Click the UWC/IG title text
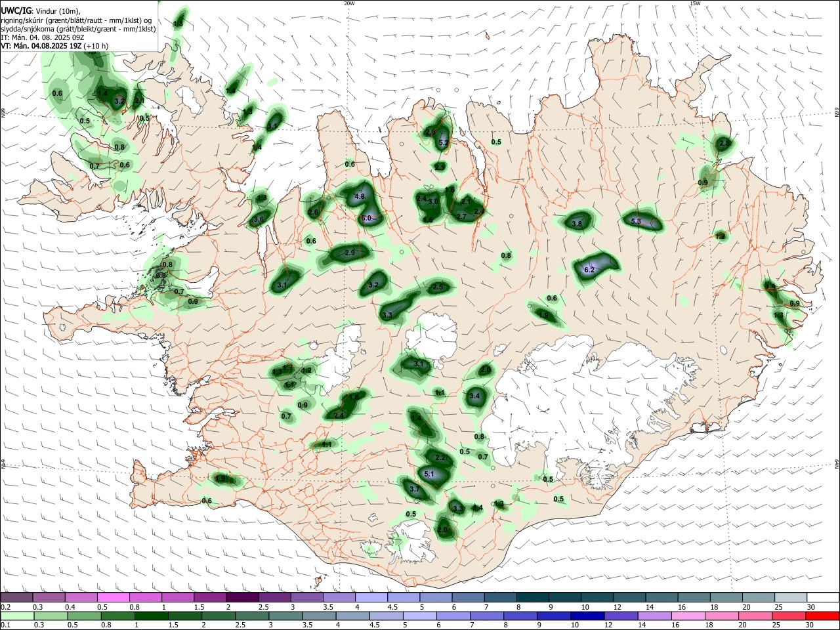The height and width of the screenshot is (630, 840). coord(16,11)
